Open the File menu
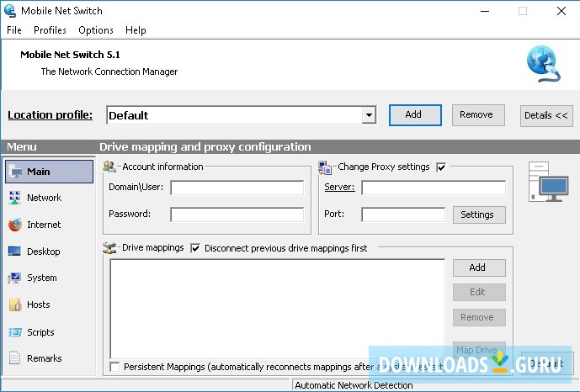Screen dimensions: 580x392 coord(14,30)
